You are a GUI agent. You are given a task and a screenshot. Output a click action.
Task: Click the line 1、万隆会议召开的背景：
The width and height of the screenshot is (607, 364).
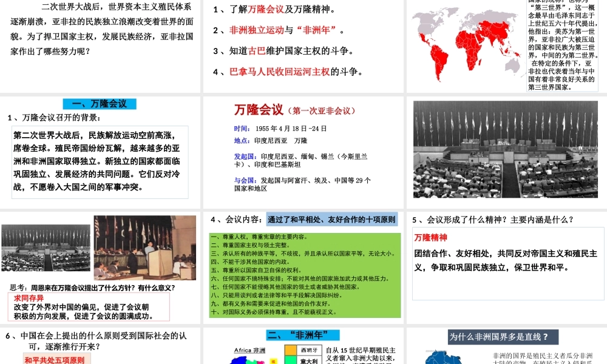[55, 118]
